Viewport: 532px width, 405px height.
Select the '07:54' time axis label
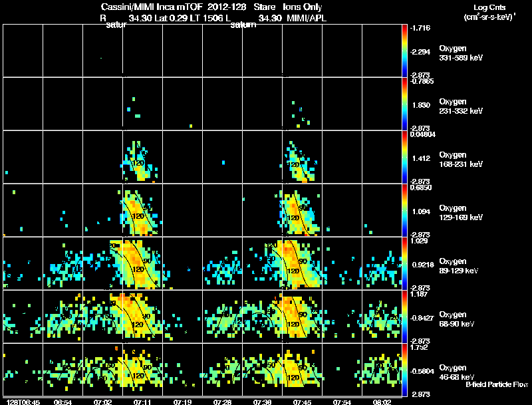342,402
